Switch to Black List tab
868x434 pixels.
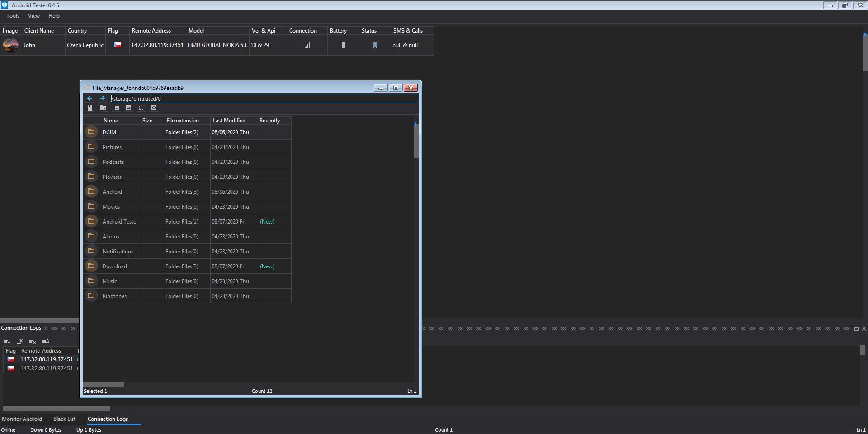pyautogui.click(x=65, y=419)
